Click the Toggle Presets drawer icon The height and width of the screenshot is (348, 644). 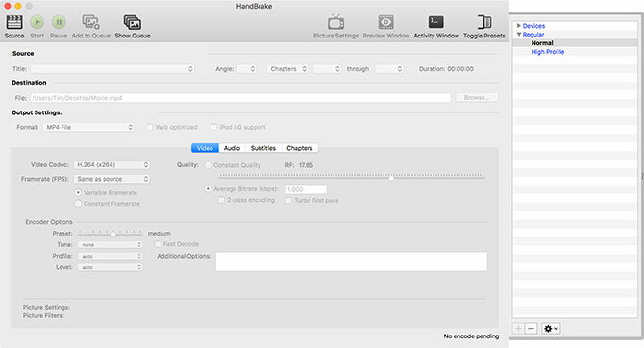tap(484, 22)
